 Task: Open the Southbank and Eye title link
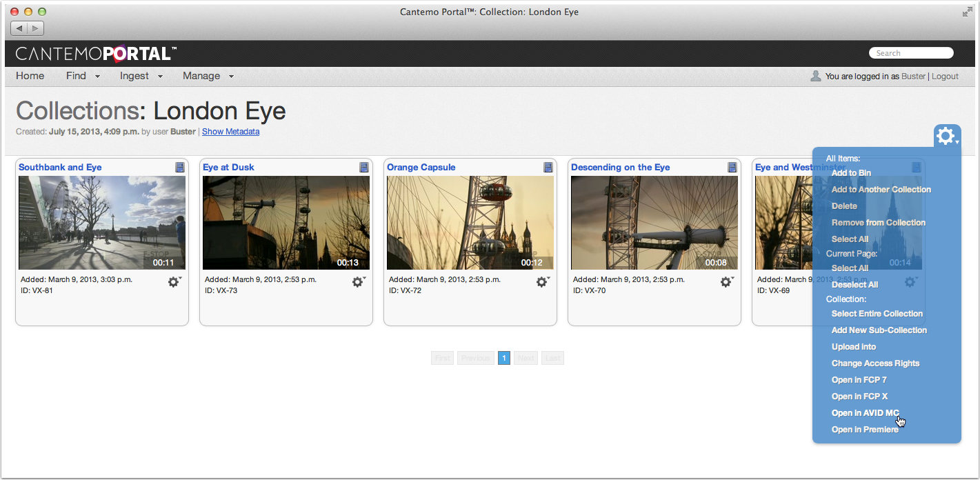pyautogui.click(x=60, y=167)
